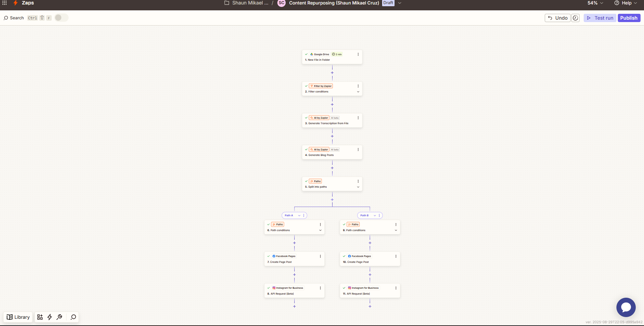This screenshot has height=326, width=644.
Task: Add a step after Instagram API Request step 8
Action: coord(294,306)
